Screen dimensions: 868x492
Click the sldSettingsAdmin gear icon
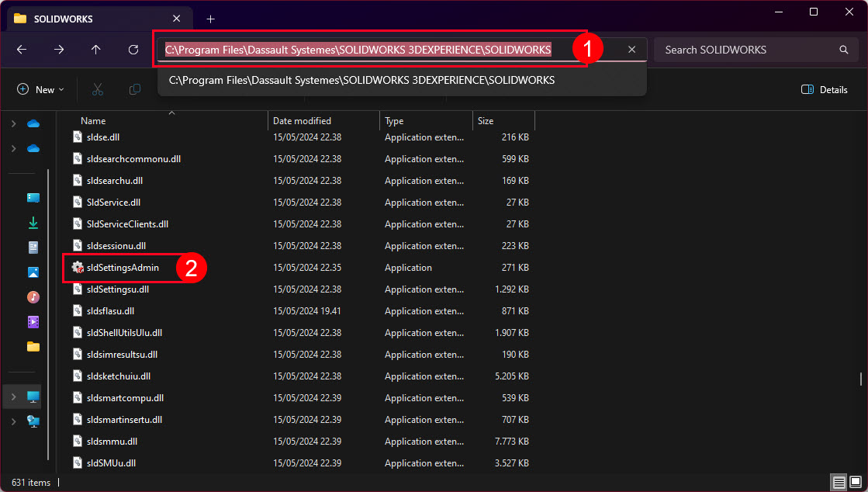(78, 268)
